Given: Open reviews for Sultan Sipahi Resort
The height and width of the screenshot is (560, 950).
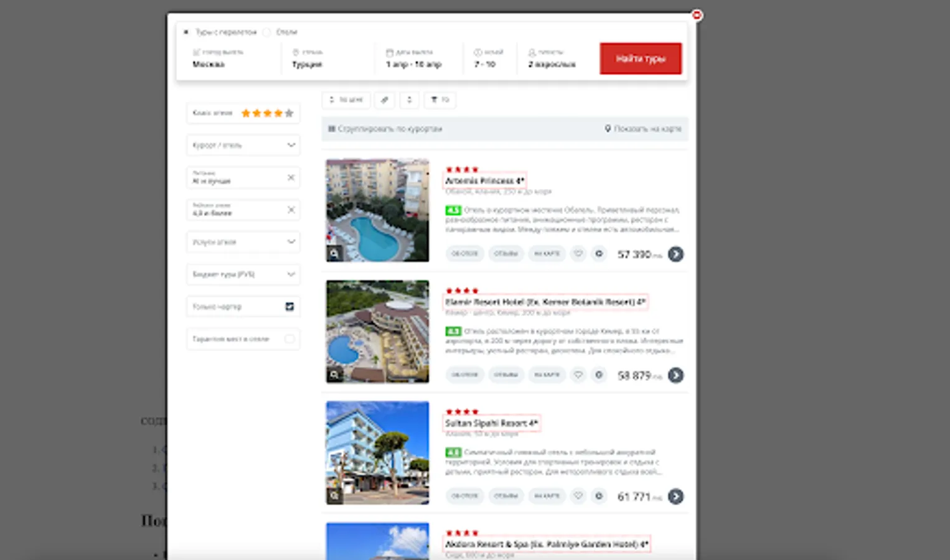Looking at the screenshot, I should point(506,497).
